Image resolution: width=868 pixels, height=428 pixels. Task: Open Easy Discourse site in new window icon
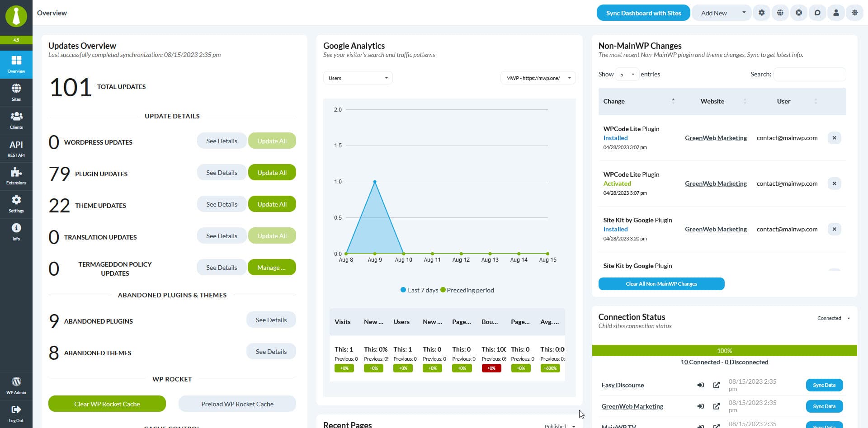pos(716,385)
